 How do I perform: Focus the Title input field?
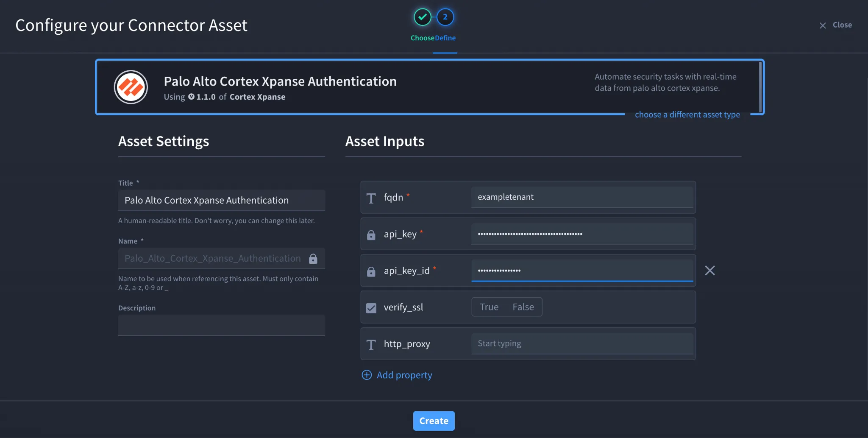[222, 200]
